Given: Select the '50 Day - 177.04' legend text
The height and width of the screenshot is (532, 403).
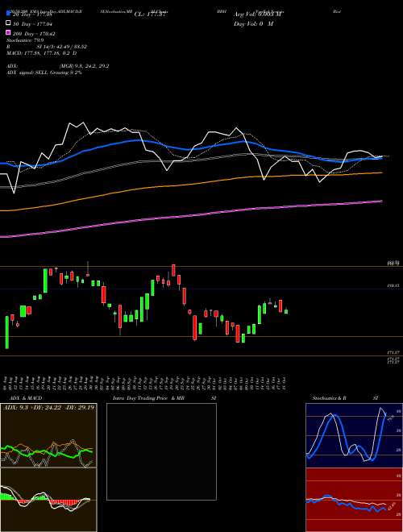Looking at the screenshot, I should coord(33,23).
